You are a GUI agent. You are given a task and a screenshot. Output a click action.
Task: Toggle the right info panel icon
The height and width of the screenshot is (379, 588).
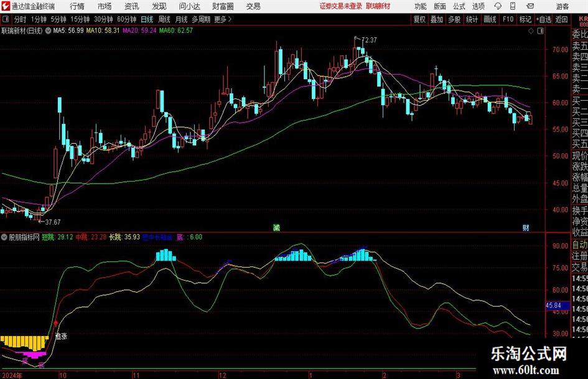pyautogui.click(x=540, y=31)
